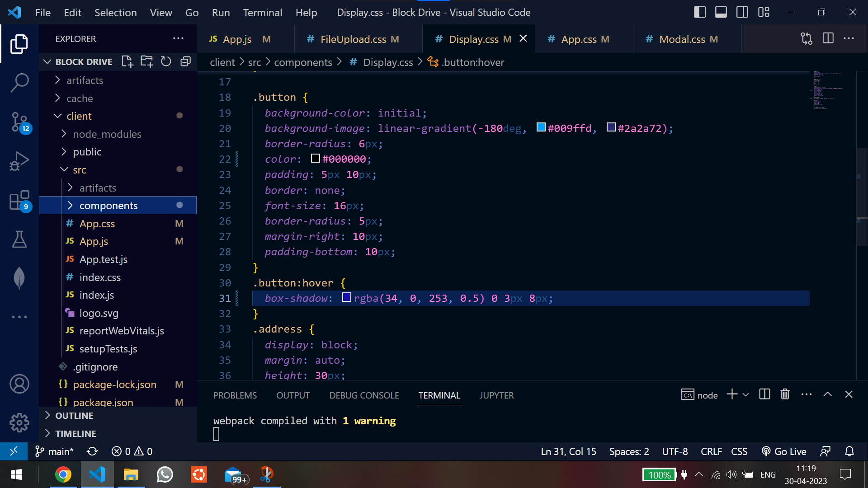Expand the node_modules folder

coord(107,134)
